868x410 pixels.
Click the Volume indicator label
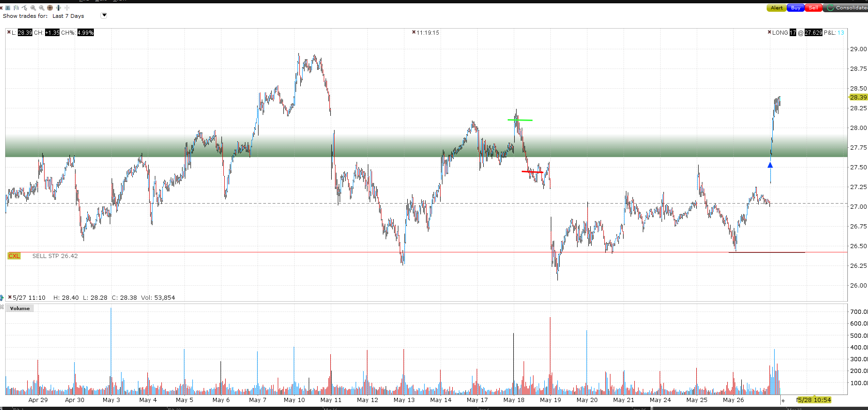point(20,308)
